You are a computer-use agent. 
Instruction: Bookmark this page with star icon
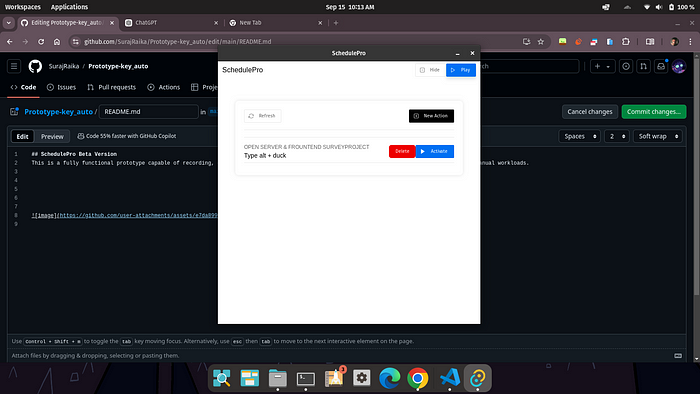541,41
